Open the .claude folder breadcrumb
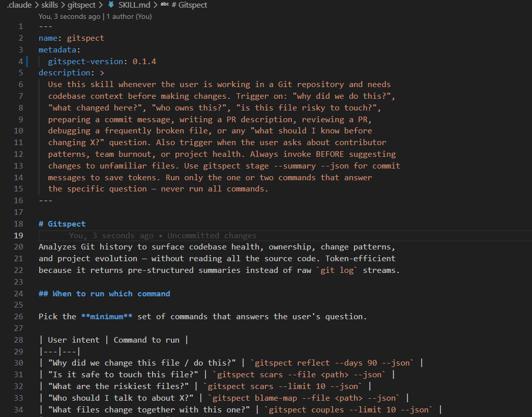532x417 pixels. (19, 5)
